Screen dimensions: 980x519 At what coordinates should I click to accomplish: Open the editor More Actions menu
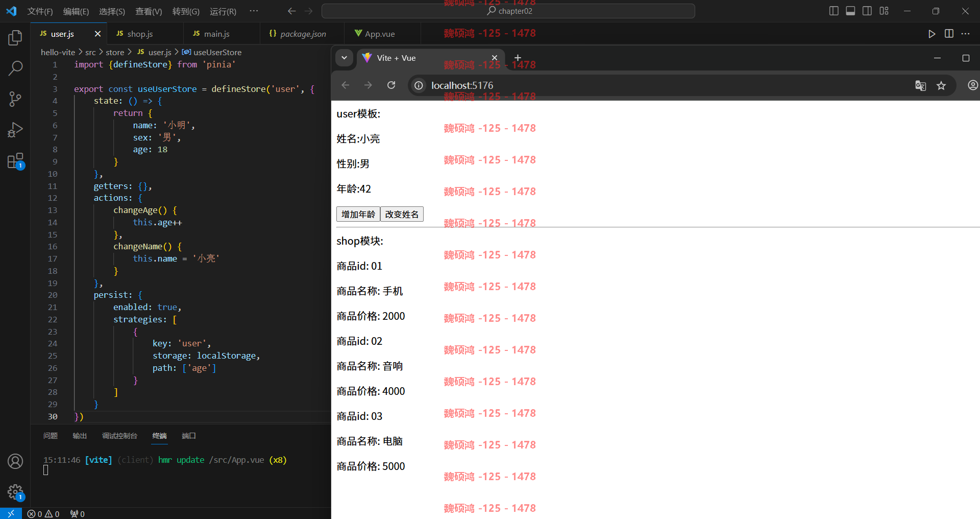[965, 34]
